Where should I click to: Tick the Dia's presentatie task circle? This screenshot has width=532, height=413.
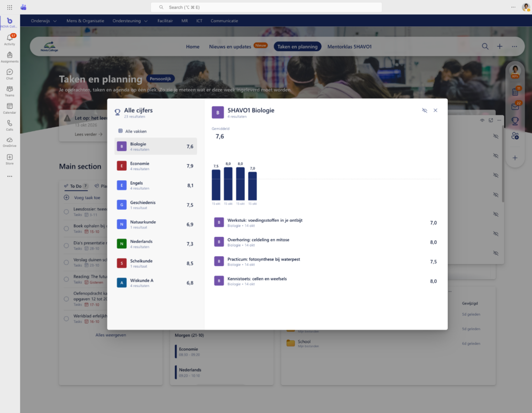(67, 246)
